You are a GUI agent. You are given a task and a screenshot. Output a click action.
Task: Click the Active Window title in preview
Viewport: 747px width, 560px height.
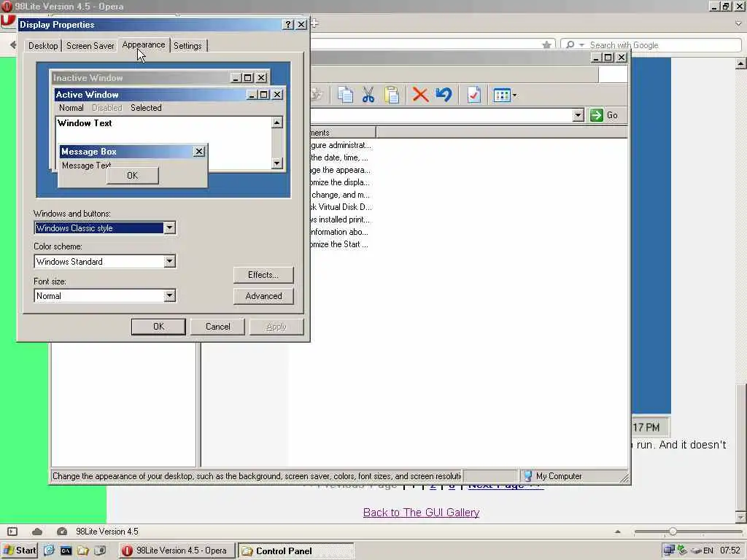click(x=88, y=94)
